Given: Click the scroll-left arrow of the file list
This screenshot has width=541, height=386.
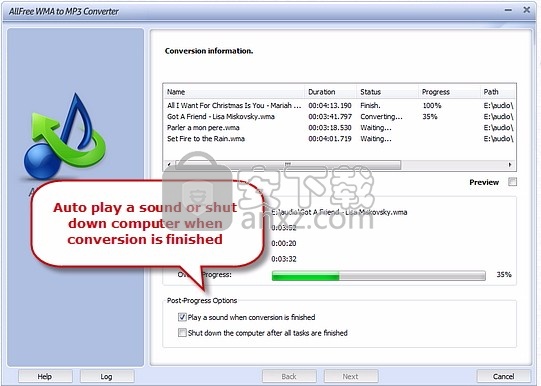Looking at the screenshot, I should point(169,165).
